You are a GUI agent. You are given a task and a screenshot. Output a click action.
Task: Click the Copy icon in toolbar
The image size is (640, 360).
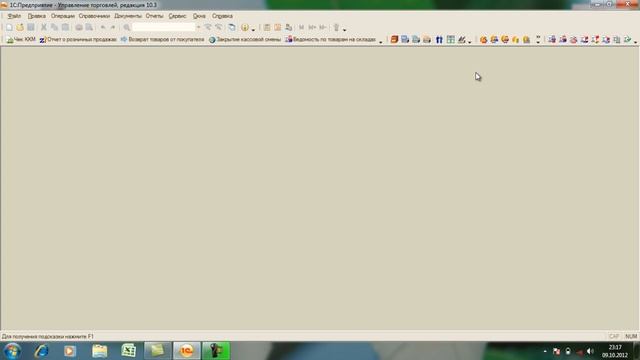pos(54,27)
